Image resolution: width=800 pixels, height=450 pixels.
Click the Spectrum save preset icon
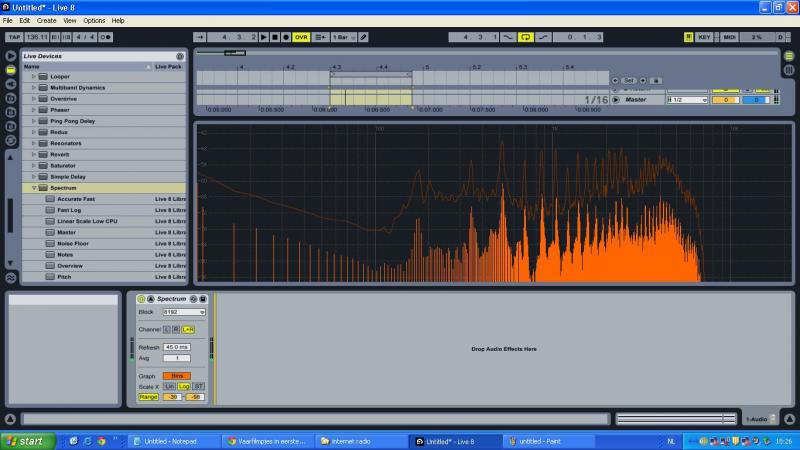pos(203,299)
